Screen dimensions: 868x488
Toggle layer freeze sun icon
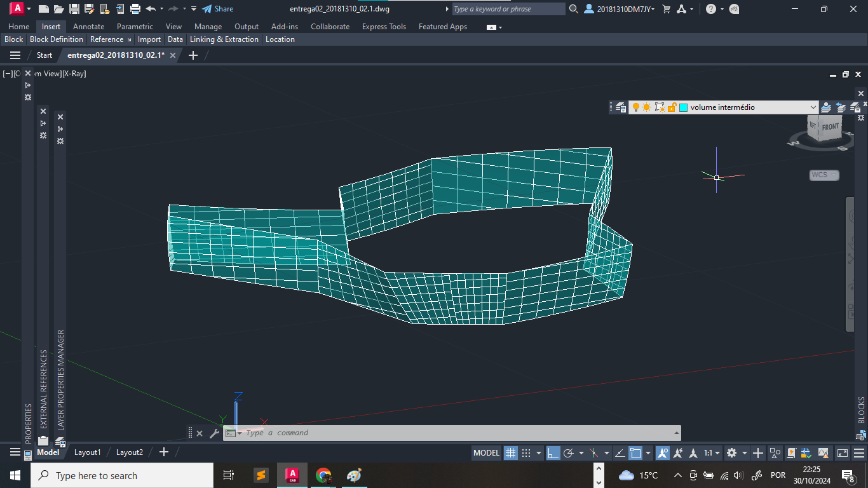647,107
